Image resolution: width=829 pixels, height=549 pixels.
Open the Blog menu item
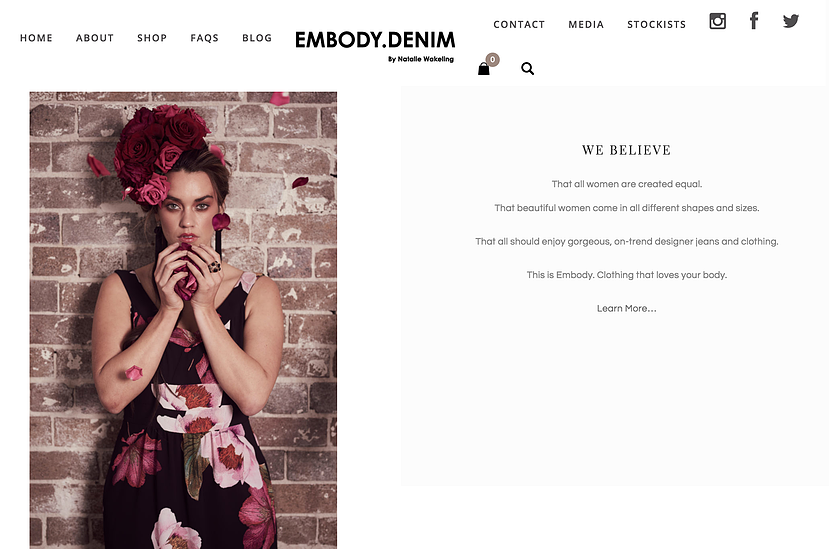pyautogui.click(x=257, y=38)
